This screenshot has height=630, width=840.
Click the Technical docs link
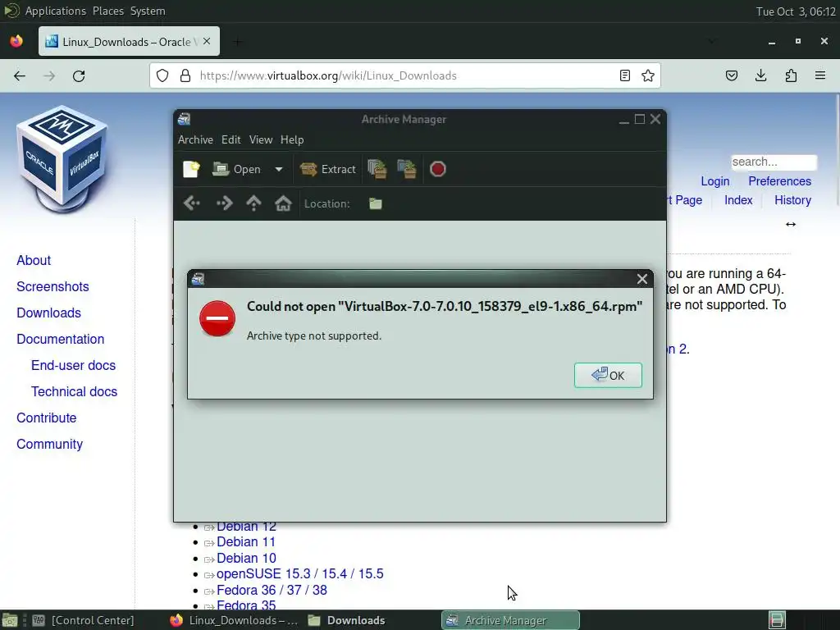pyautogui.click(x=74, y=391)
